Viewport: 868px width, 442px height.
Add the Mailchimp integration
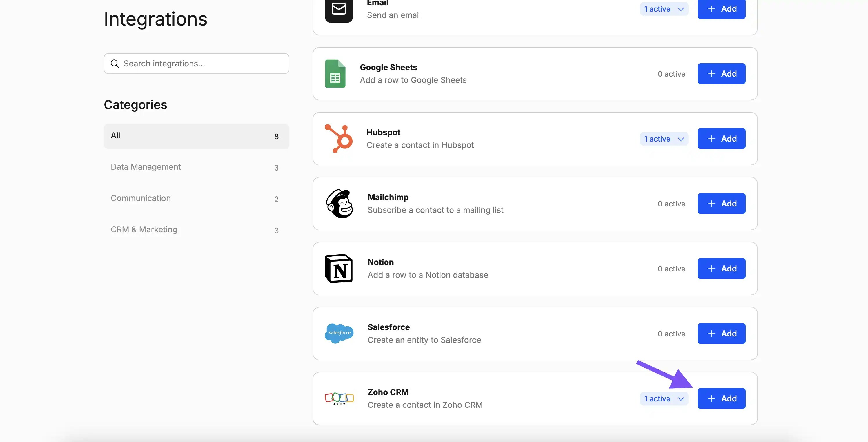(721, 203)
